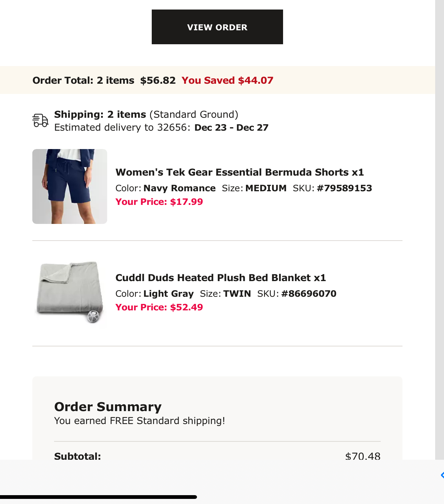This screenshot has width=444, height=504.
Task: Click the Subtotal amount $70.48
Action: (x=363, y=456)
